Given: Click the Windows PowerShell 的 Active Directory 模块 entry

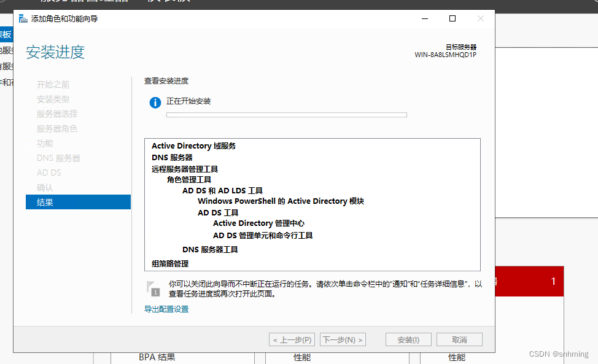Looking at the screenshot, I should tap(281, 201).
